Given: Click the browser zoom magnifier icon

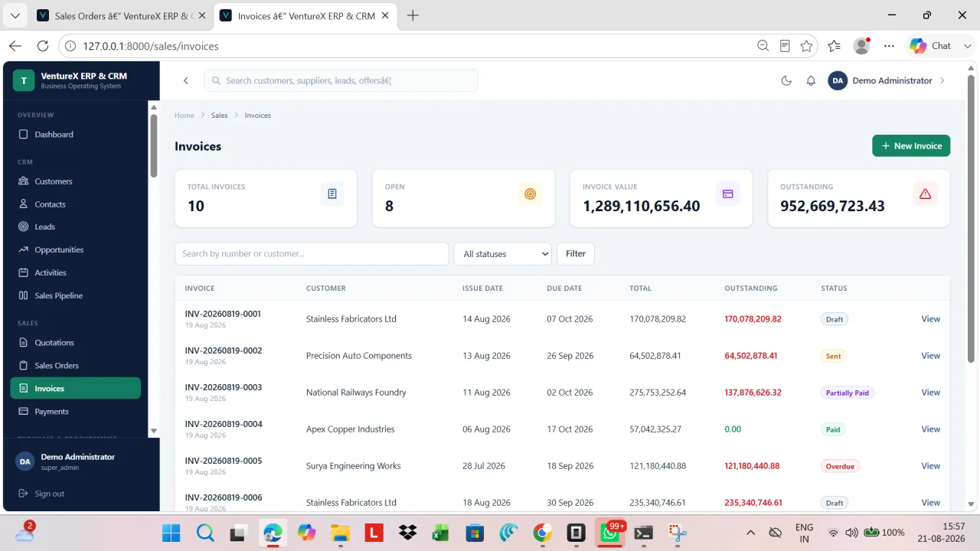Looking at the screenshot, I should (x=763, y=46).
